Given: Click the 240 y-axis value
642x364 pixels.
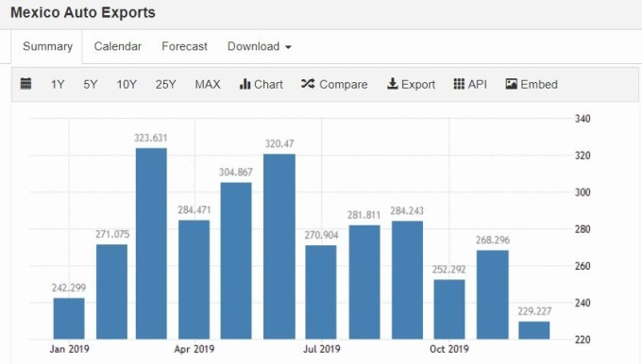Looking at the screenshot, I should [x=583, y=303].
